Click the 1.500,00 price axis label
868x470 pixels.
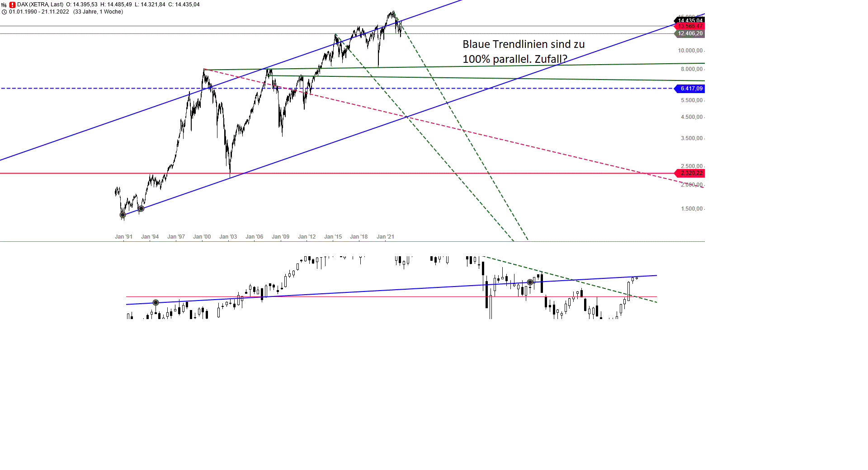[692, 209]
